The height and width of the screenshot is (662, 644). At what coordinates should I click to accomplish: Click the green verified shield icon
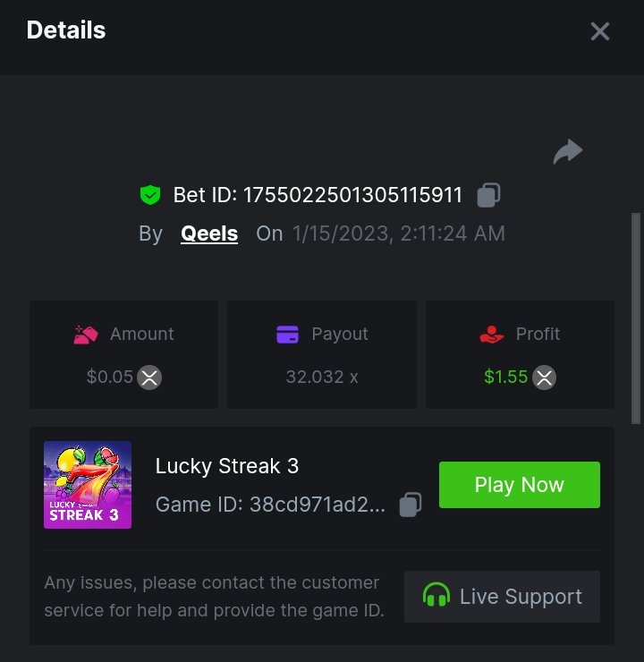coord(150,195)
